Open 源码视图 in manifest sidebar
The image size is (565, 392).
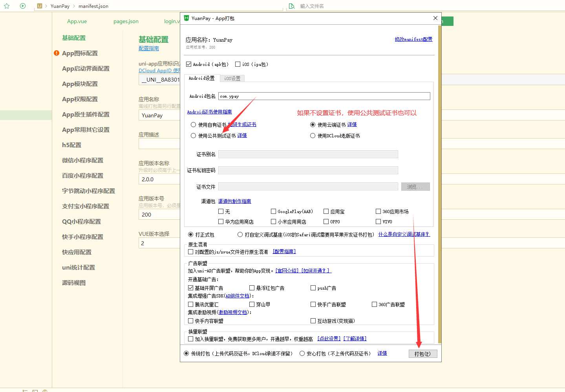click(x=74, y=283)
